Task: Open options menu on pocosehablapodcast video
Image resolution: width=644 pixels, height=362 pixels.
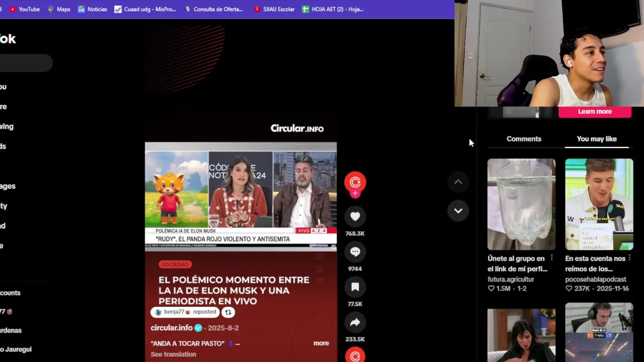Action: [x=629, y=258]
